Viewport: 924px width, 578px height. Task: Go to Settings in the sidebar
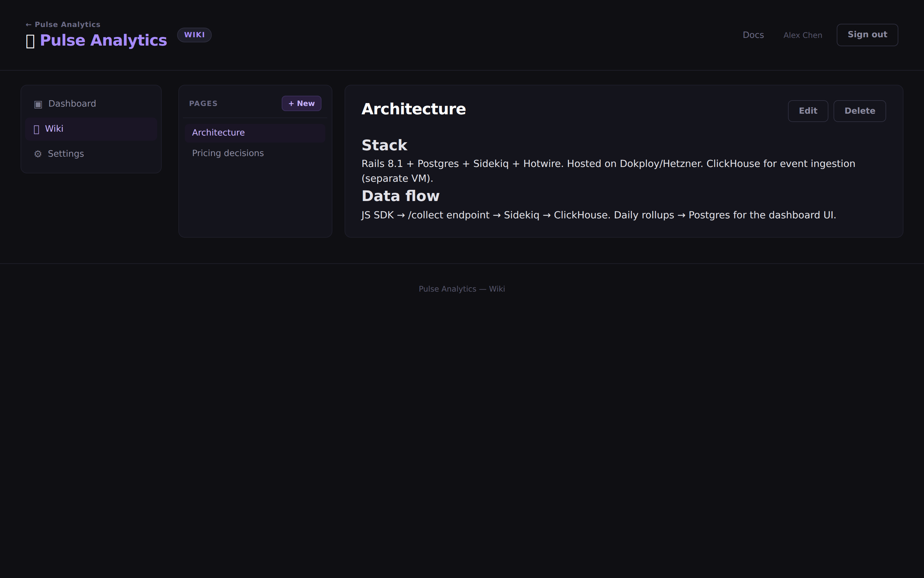(91, 154)
